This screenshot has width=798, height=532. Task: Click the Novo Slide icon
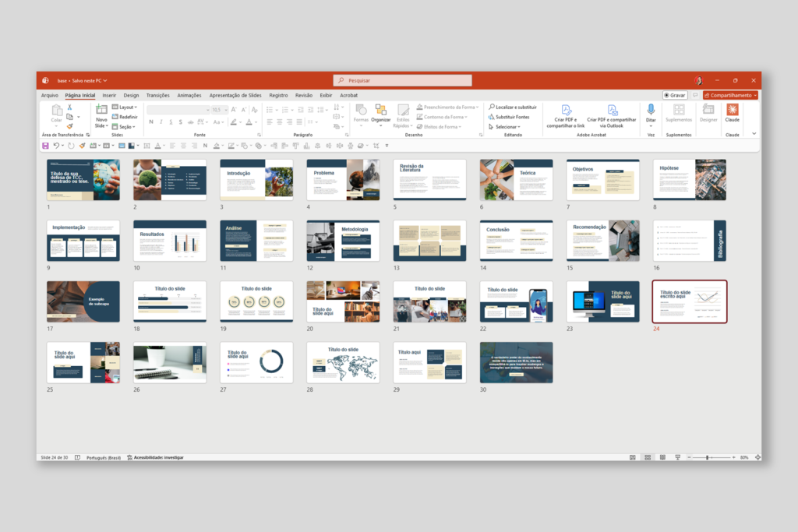(102, 109)
